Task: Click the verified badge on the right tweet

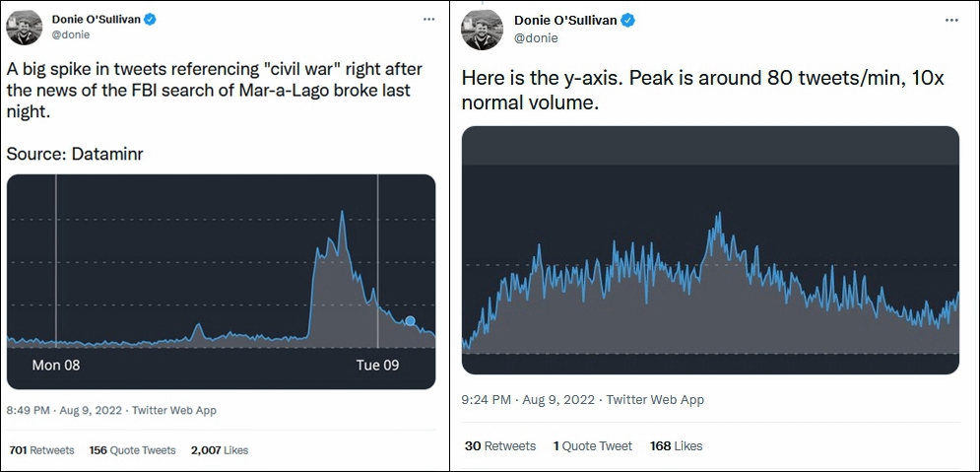Action: (x=627, y=20)
